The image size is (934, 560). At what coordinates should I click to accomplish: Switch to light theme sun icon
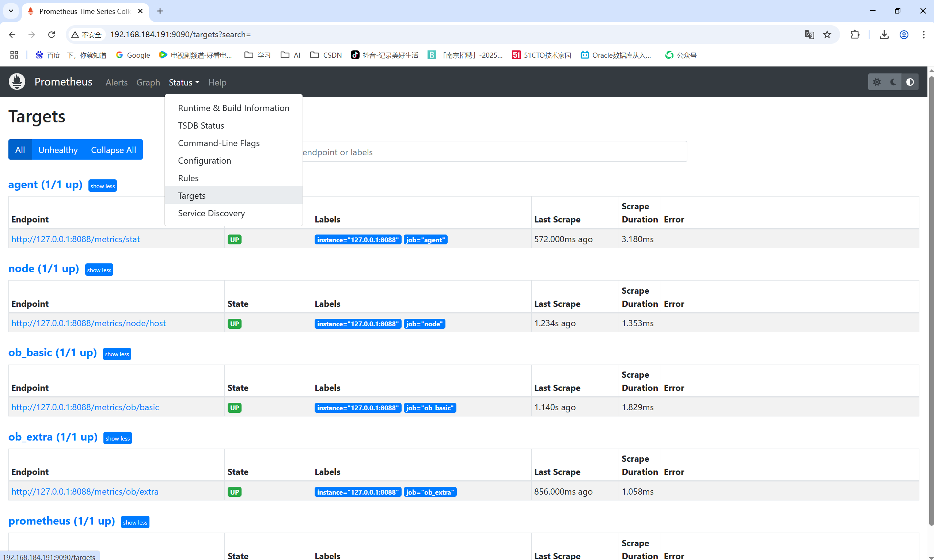pos(877,82)
